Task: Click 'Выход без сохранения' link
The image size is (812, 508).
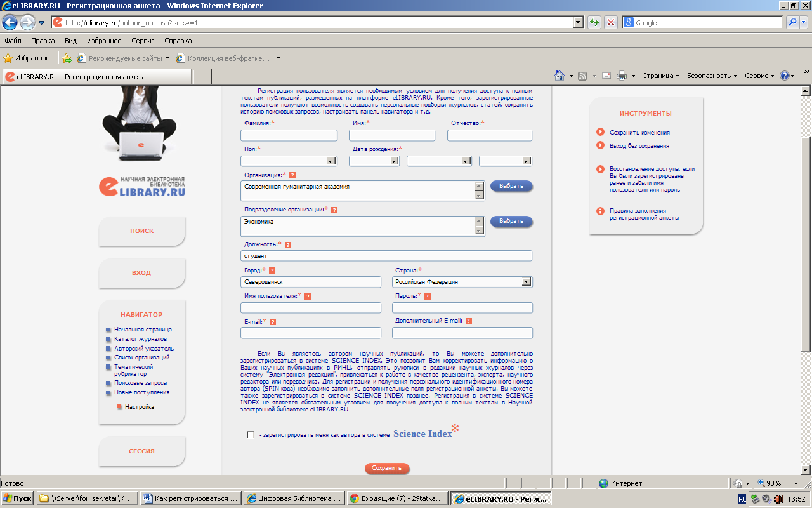Action: pos(639,146)
